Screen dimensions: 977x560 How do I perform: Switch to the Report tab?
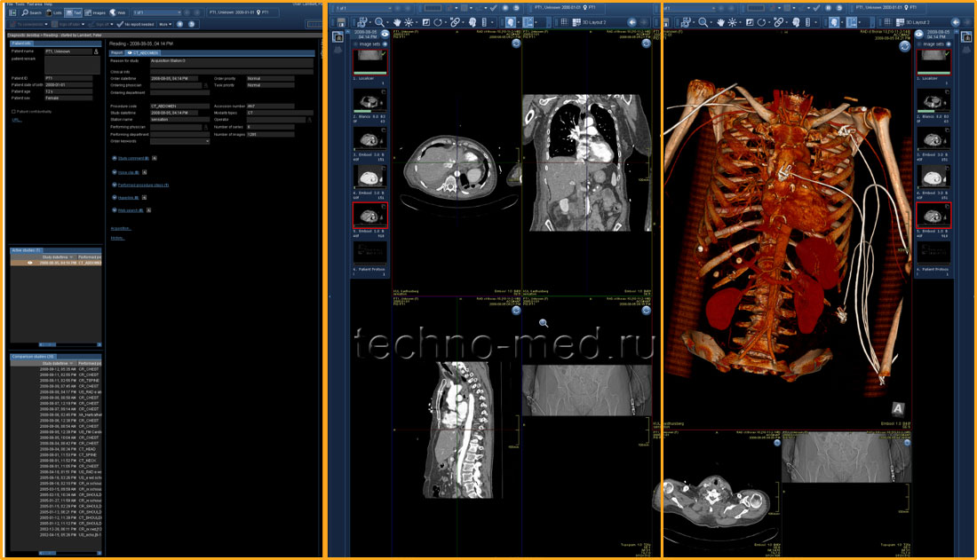tap(116, 53)
